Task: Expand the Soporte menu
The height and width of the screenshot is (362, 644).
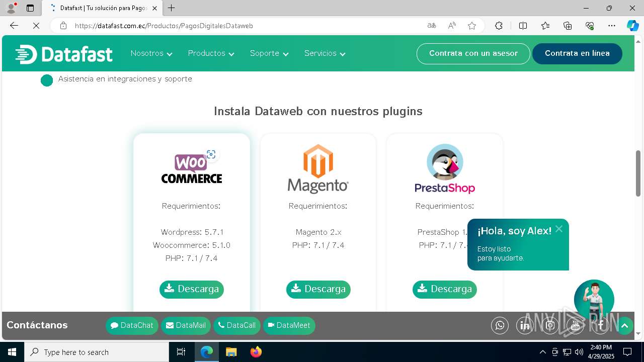Action: point(269,53)
